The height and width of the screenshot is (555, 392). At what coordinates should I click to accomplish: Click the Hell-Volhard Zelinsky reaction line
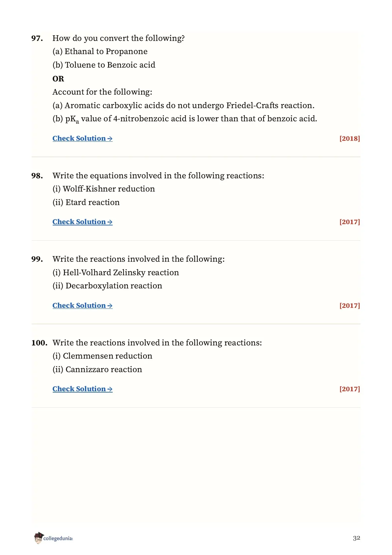tap(116, 273)
